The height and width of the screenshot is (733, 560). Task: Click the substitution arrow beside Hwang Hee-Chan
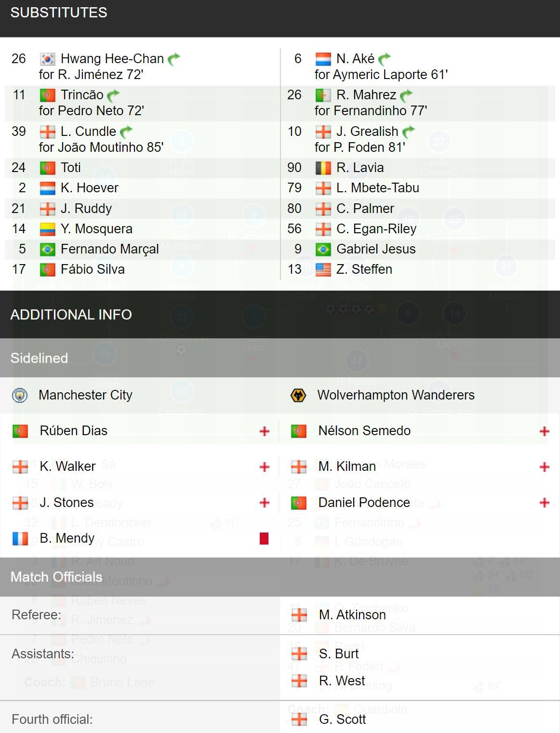pyautogui.click(x=173, y=59)
